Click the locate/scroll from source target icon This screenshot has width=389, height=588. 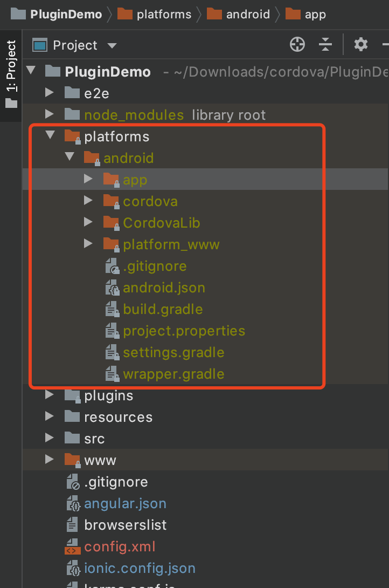297,45
